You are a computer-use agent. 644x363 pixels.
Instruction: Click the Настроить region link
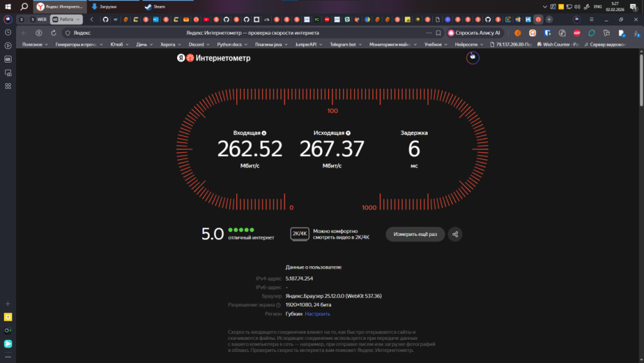[x=317, y=314]
